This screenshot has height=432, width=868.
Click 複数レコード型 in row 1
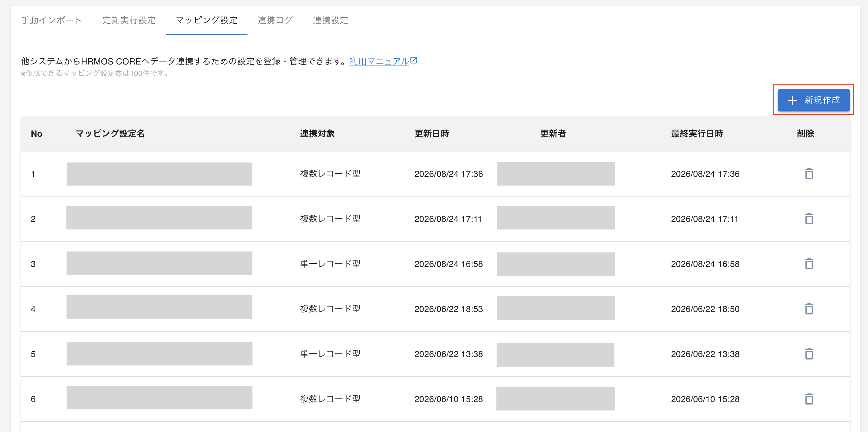click(330, 174)
